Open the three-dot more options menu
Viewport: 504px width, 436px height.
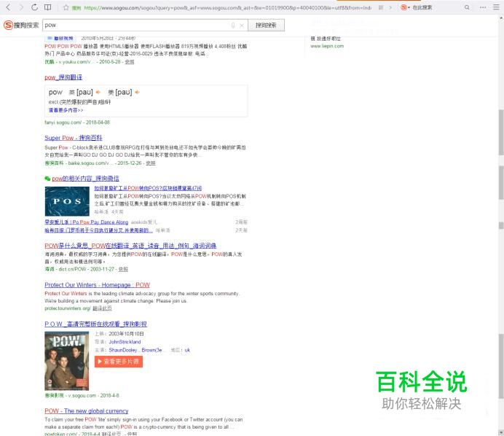pos(483,7)
